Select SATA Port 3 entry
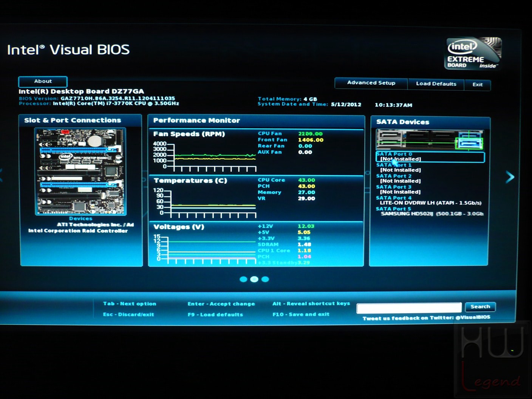Image resolution: width=532 pixels, height=399 pixels. (399, 189)
